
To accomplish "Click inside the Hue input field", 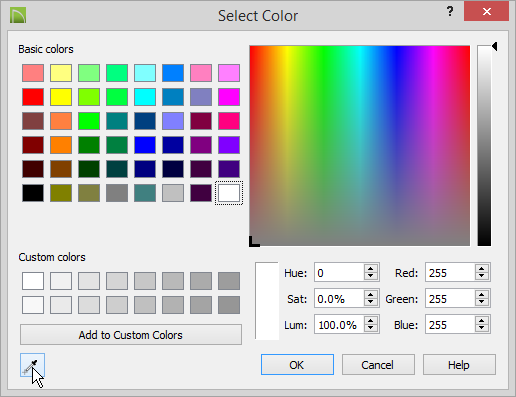I will [339, 273].
